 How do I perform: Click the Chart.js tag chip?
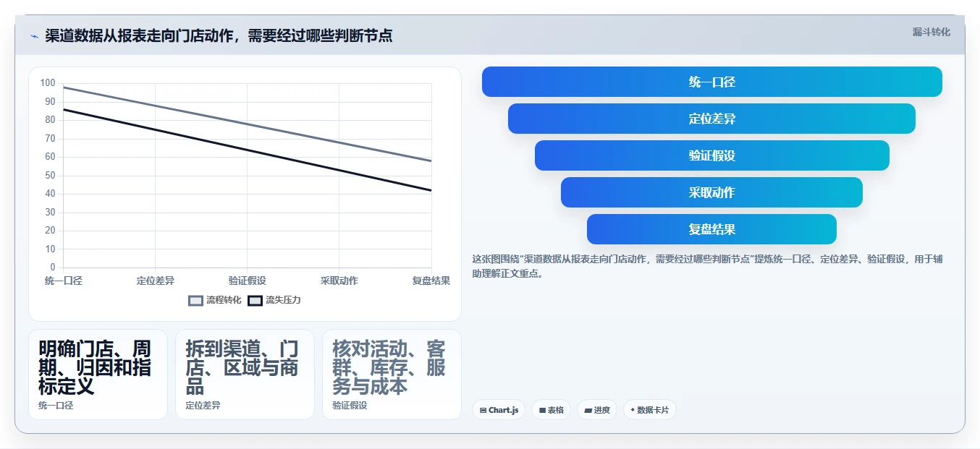[499, 410]
